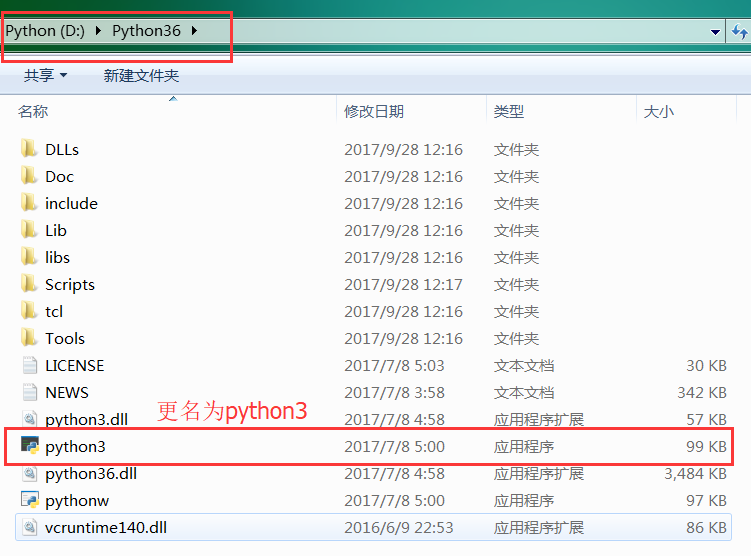Click the python36.dll file icon

click(30, 473)
